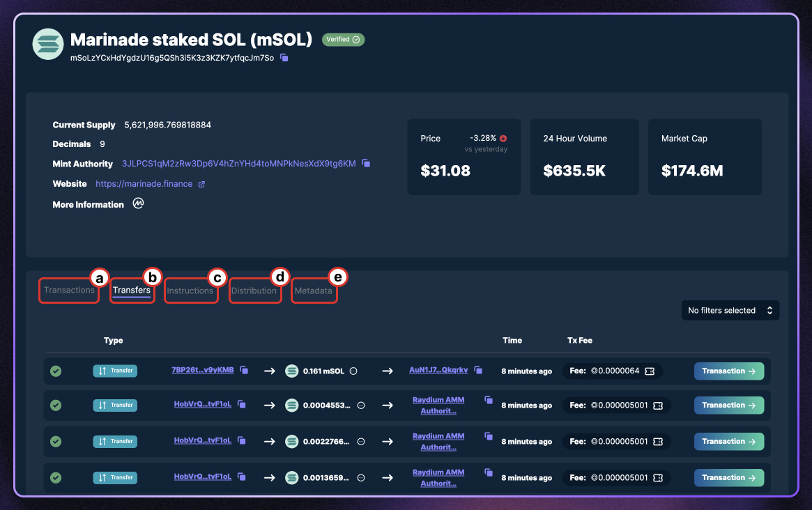View the Metadata tab
Viewport: 812px width, 510px height.
click(x=314, y=291)
